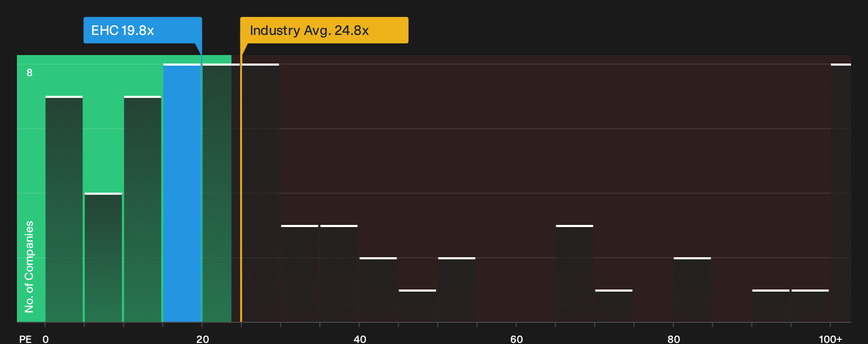Click the x-axis label 80
868x344 pixels.
click(674, 339)
